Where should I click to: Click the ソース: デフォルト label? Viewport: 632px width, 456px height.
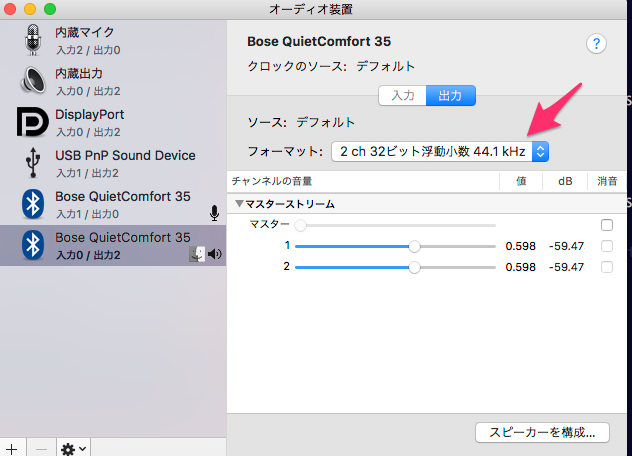click(301, 122)
